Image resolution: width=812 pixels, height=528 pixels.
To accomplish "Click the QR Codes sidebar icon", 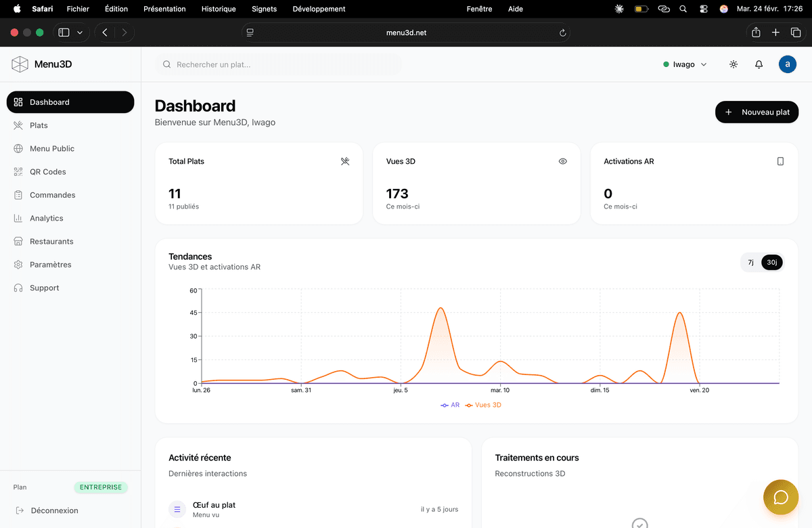I will pyautogui.click(x=18, y=172).
